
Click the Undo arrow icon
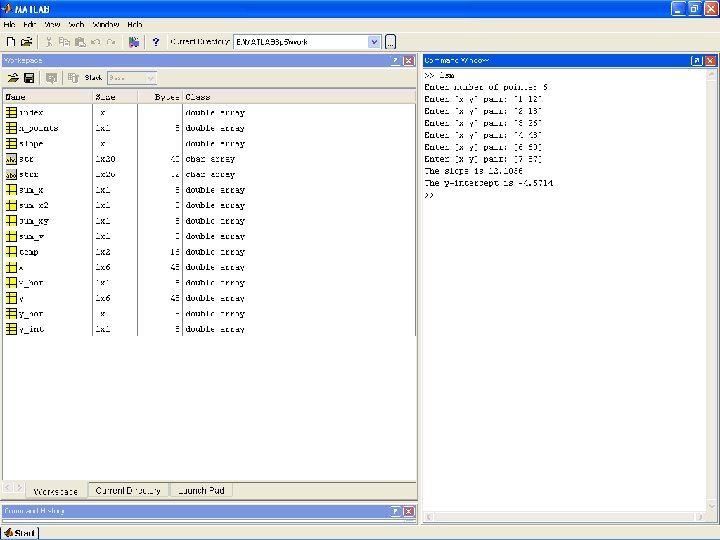pos(96,42)
